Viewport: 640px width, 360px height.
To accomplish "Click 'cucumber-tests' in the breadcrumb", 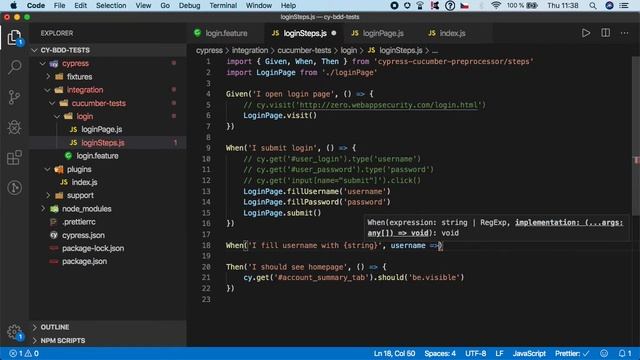I will coord(304,50).
